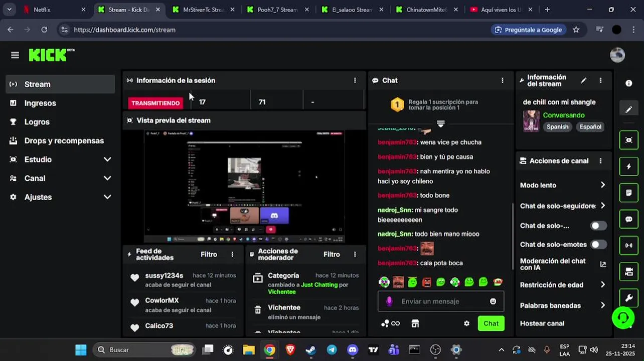The height and width of the screenshot is (361, 644).
Task: Click the stream preview icon in the right rail
Action: click(x=629, y=140)
